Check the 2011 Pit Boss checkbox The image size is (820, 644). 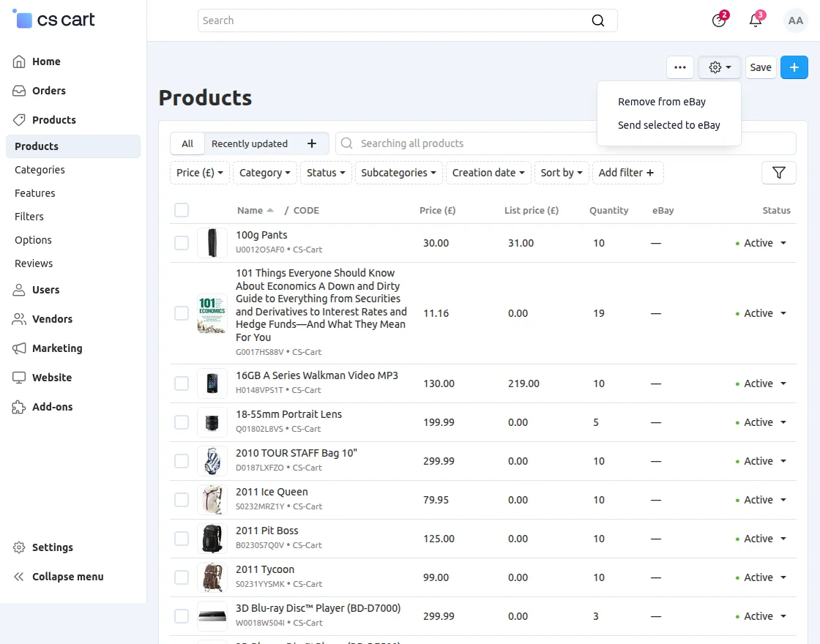click(182, 539)
